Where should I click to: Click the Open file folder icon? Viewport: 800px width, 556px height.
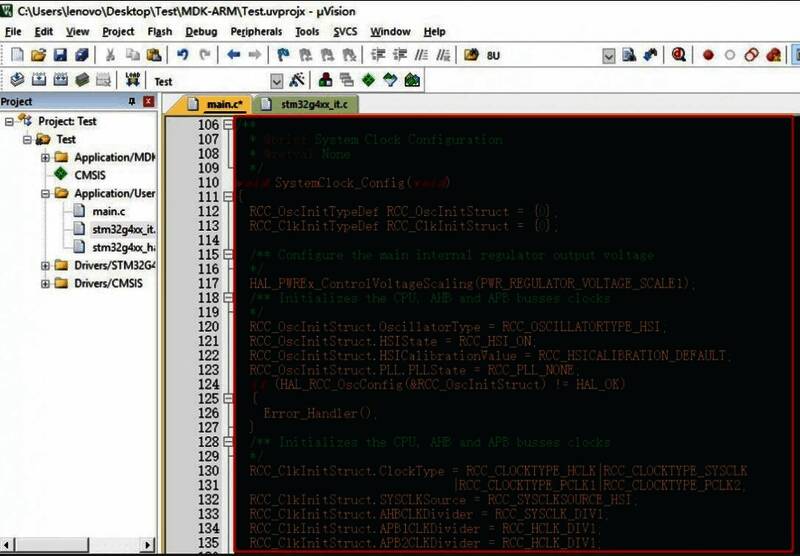(38, 55)
